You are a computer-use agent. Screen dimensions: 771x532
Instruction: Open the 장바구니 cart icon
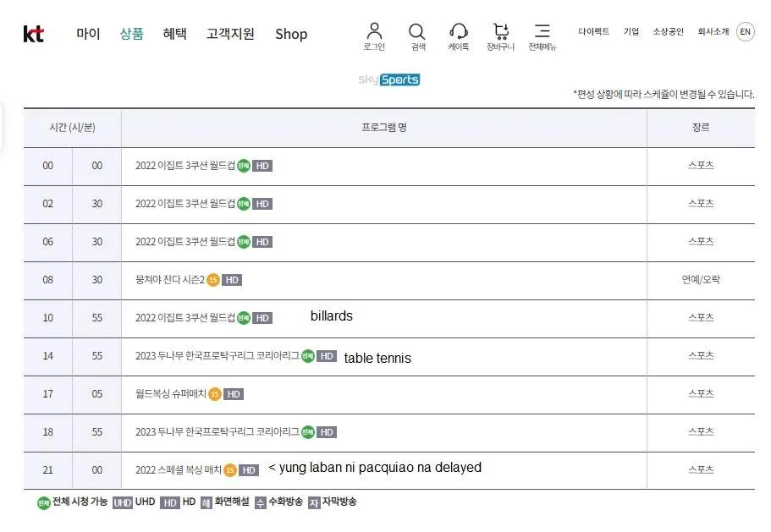[x=500, y=36]
